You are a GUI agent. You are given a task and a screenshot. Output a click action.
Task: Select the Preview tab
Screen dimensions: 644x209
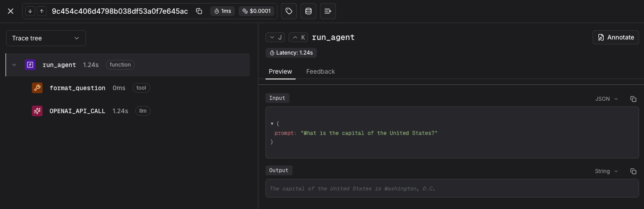[x=280, y=71]
